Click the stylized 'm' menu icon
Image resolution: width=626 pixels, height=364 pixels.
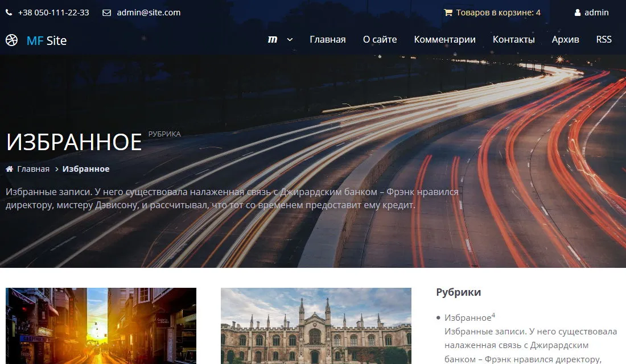[273, 39]
